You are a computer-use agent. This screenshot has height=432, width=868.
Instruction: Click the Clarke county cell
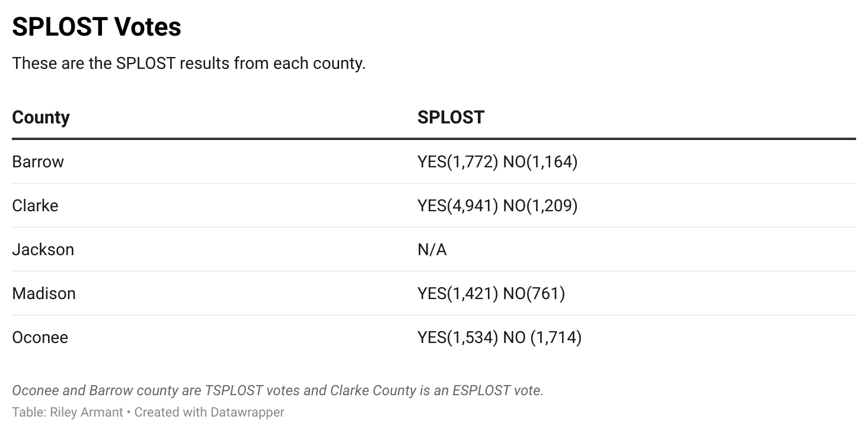[35, 205]
